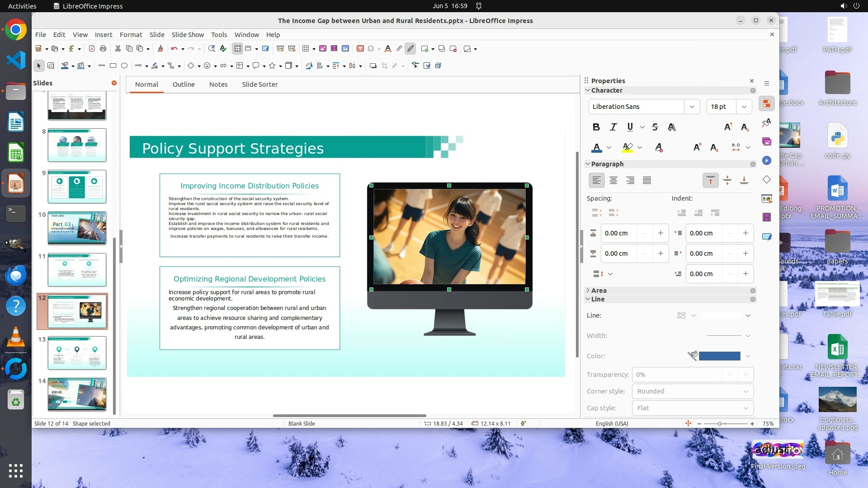Open the font size dropdown
This screenshot has width=868, height=488.
[744, 107]
